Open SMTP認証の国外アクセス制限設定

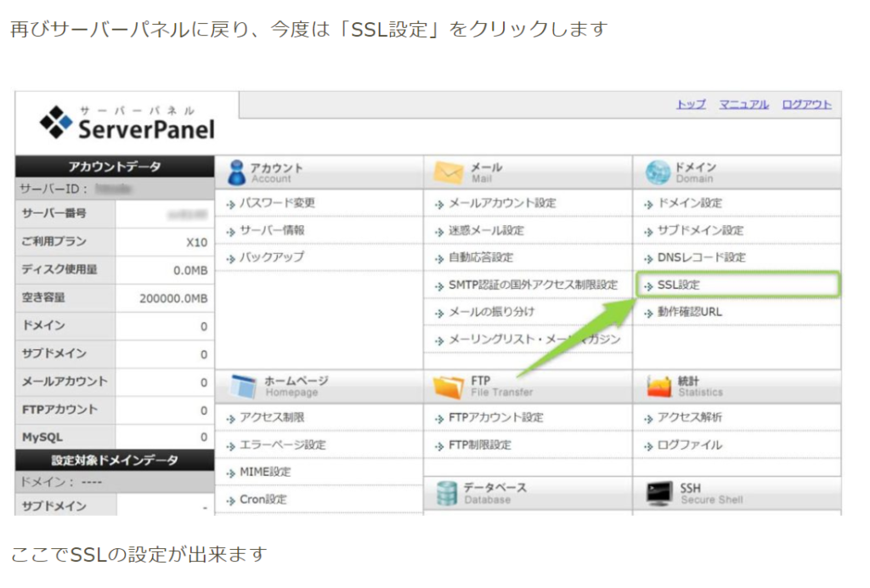click(x=533, y=285)
